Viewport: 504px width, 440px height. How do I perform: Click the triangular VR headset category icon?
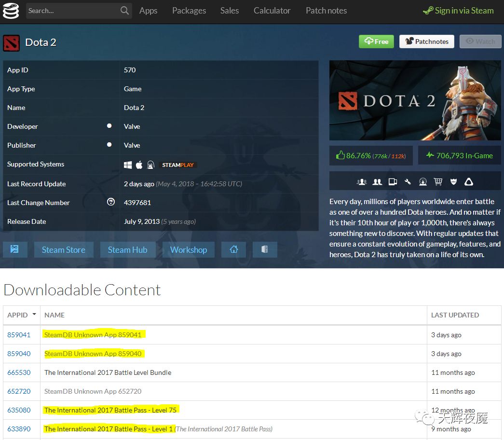click(469, 182)
